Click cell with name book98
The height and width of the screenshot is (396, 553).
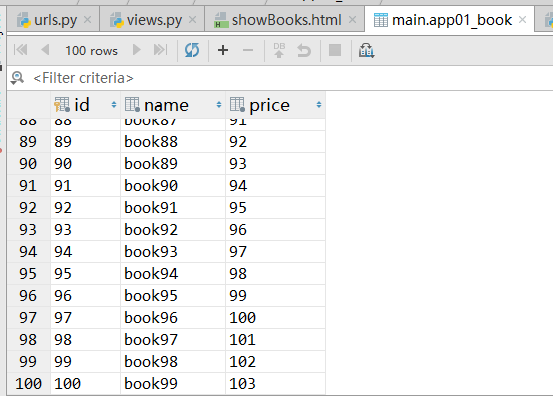(x=173, y=362)
